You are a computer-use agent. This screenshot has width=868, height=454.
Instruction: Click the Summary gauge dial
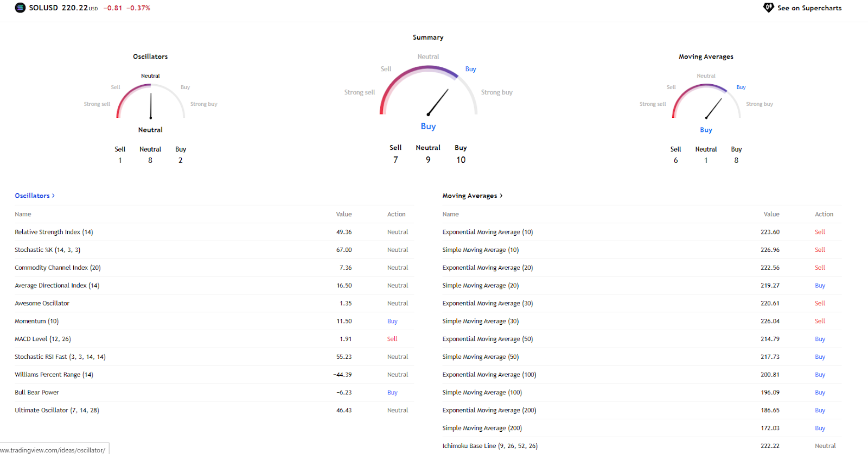point(428,90)
